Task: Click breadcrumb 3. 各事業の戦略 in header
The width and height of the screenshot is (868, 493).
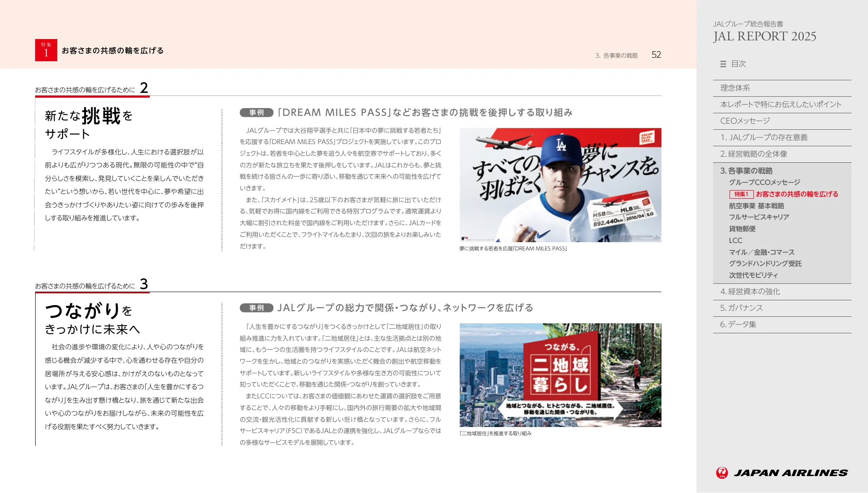Action: coord(616,56)
